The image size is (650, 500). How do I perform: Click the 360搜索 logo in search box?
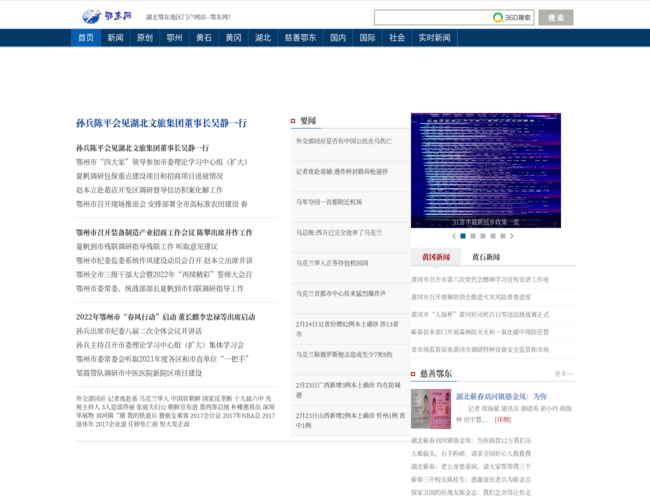click(x=512, y=17)
